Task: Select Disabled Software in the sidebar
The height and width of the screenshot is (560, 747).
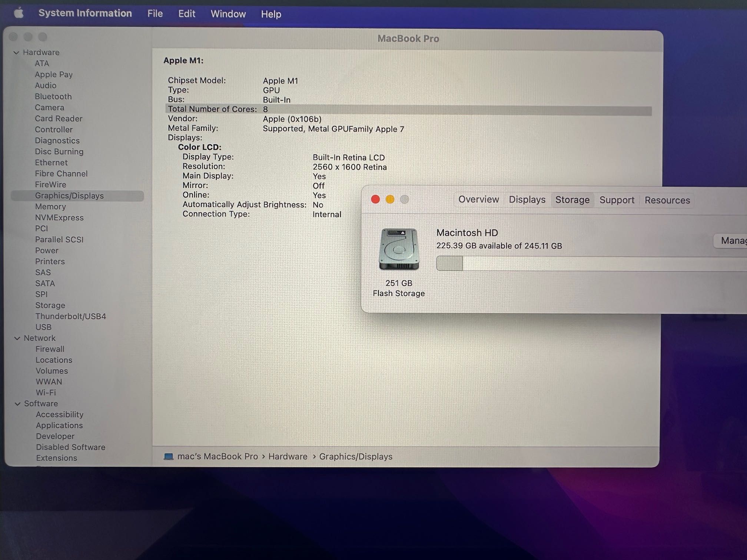Action: click(x=70, y=447)
